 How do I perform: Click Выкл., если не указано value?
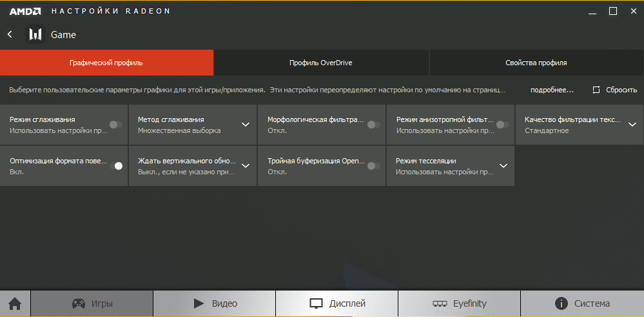[186, 172]
